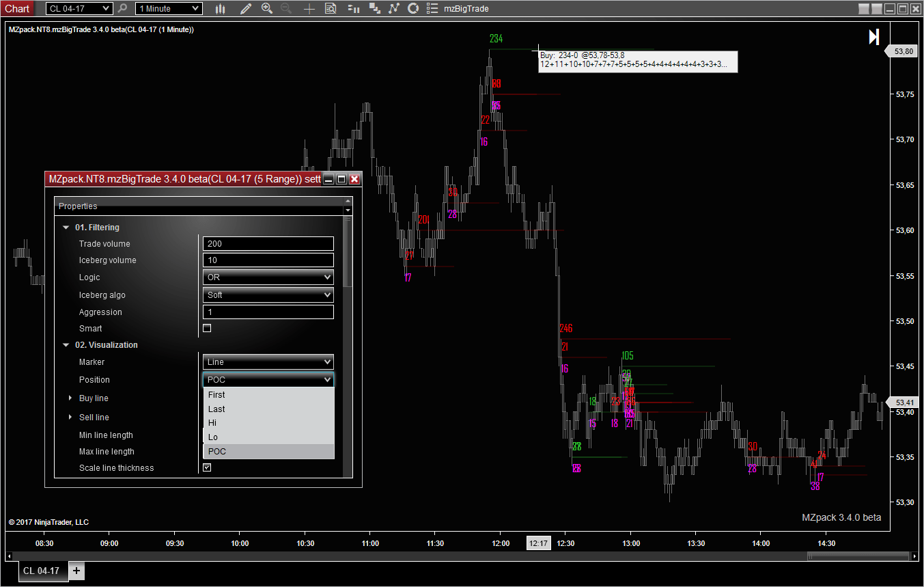The width and height of the screenshot is (924, 587).
Task: Click the Min line length label
Action: click(106, 435)
